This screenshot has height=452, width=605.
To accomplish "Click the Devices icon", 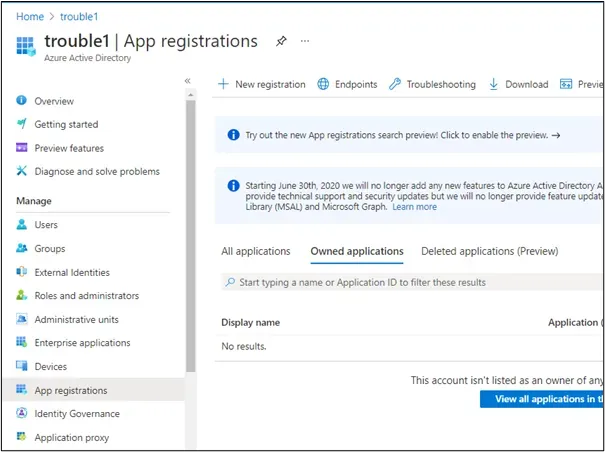I will (22, 366).
